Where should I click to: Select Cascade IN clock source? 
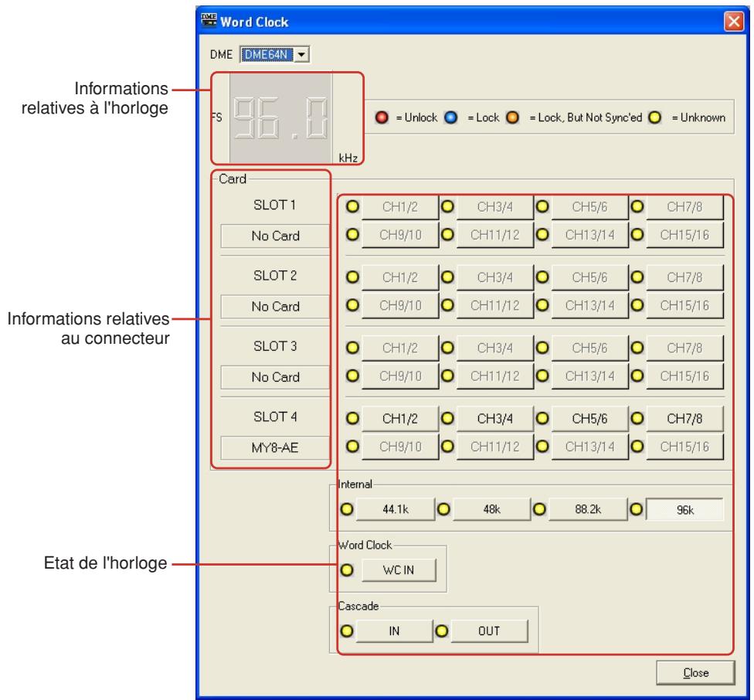(394, 631)
